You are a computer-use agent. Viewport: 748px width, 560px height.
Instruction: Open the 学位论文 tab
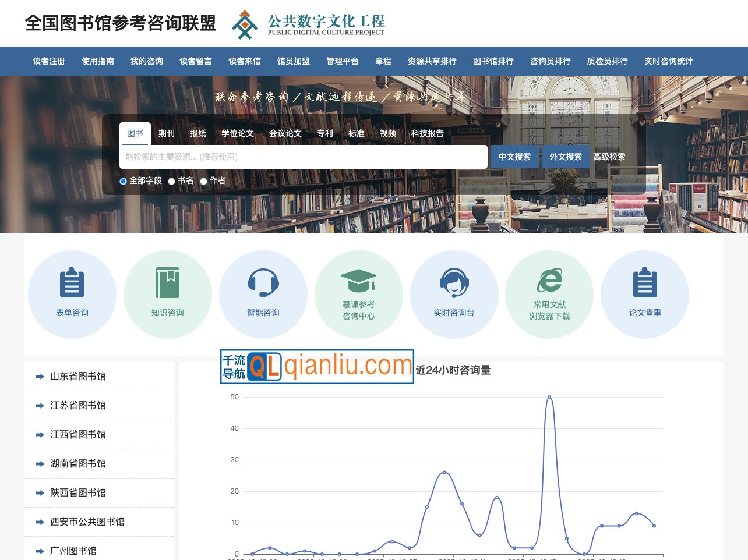point(237,133)
